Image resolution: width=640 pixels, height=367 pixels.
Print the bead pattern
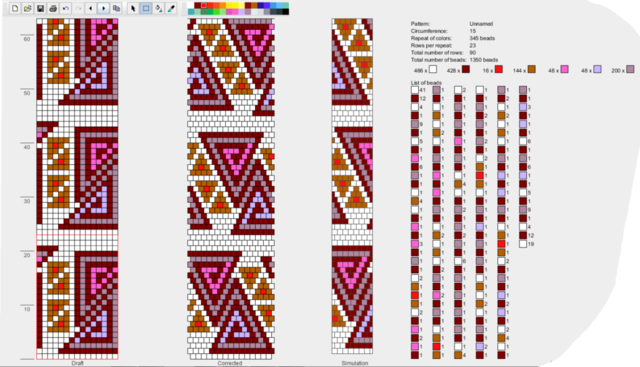[53, 8]
